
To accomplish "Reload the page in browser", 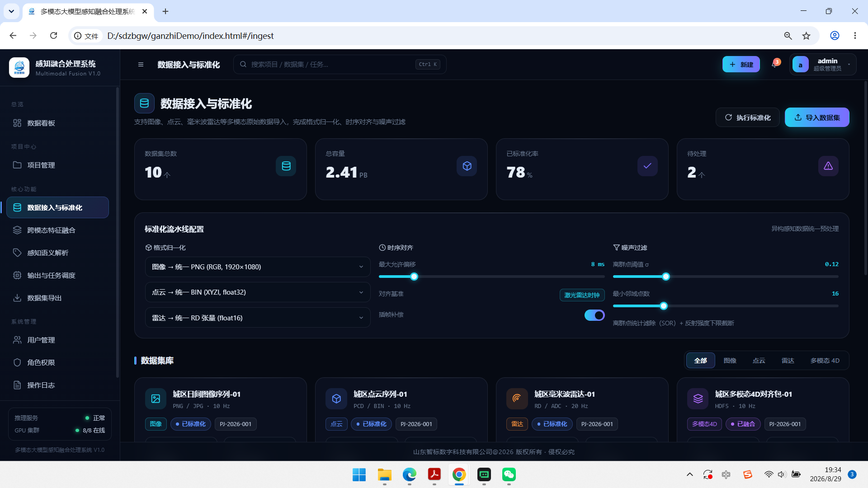I will (x=53, y=36).
